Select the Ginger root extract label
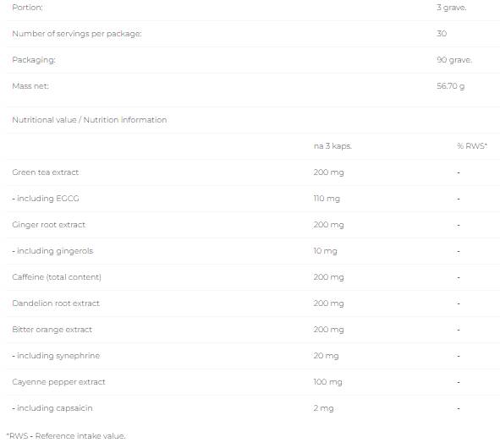Screen dimensions: 500x448 tap(49, 225)
